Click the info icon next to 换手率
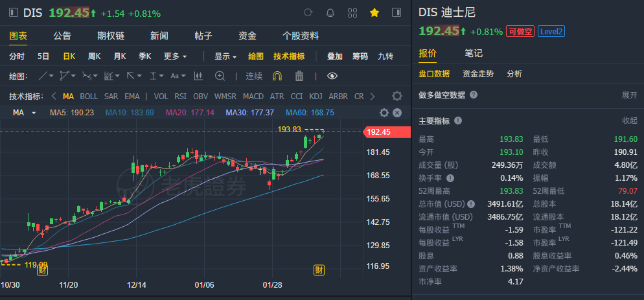This screenshot has height=300, width=644. pyautogui.click(x=450, y=178)
